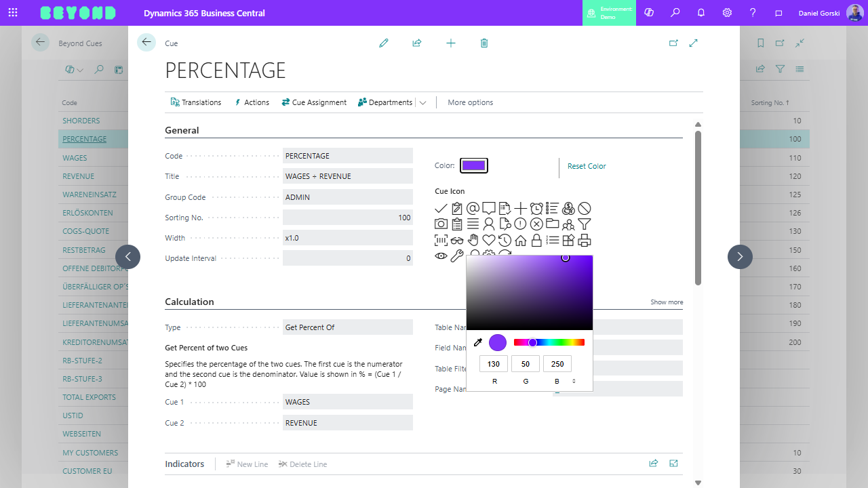Click the edit pencil icon in the toolbar

[x=384, y=43]
